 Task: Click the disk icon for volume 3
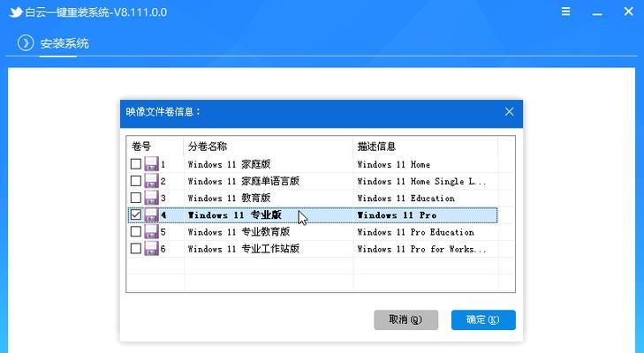(x=152, y=198)
